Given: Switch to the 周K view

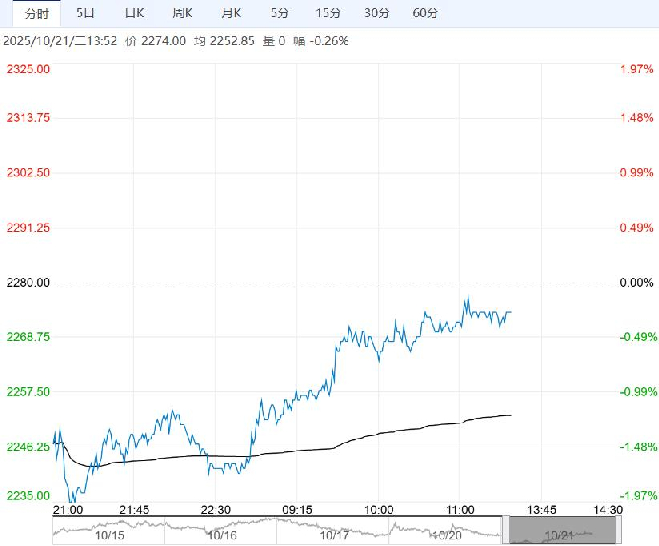Looking at the screenshot, I should point(182,13).
